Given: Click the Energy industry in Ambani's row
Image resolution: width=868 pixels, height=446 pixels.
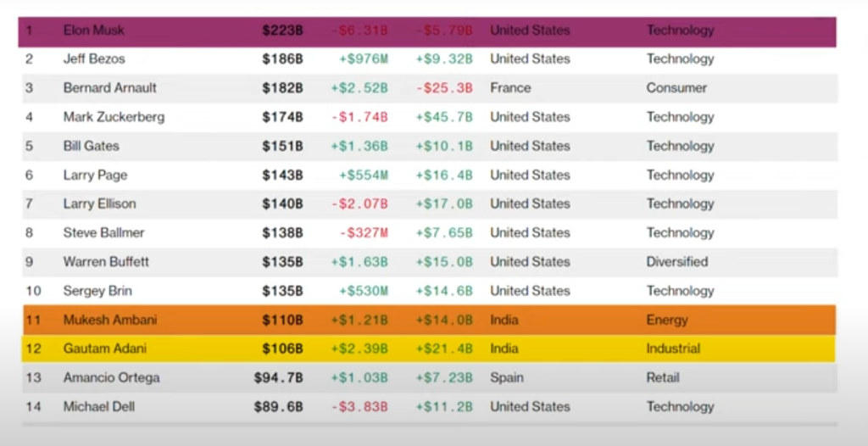Looking at the screenshot, I should click(667, 321).
